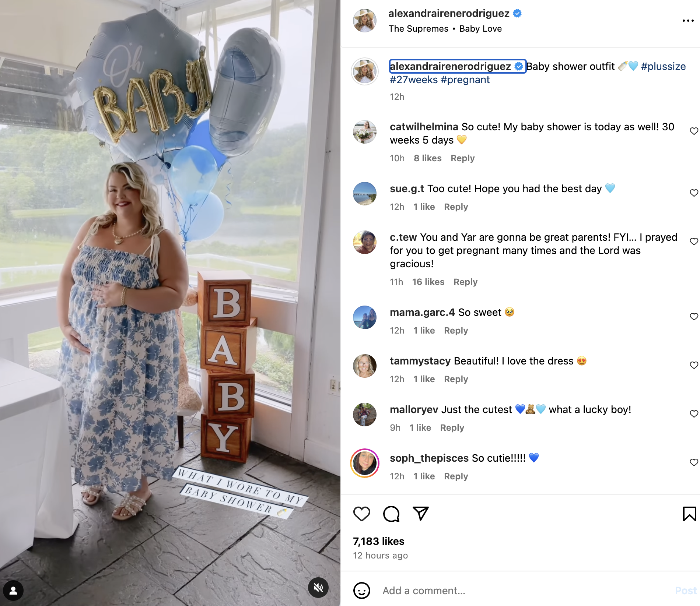Like malloryev's comment heart
700x606 pixels.
coord(694,414)
